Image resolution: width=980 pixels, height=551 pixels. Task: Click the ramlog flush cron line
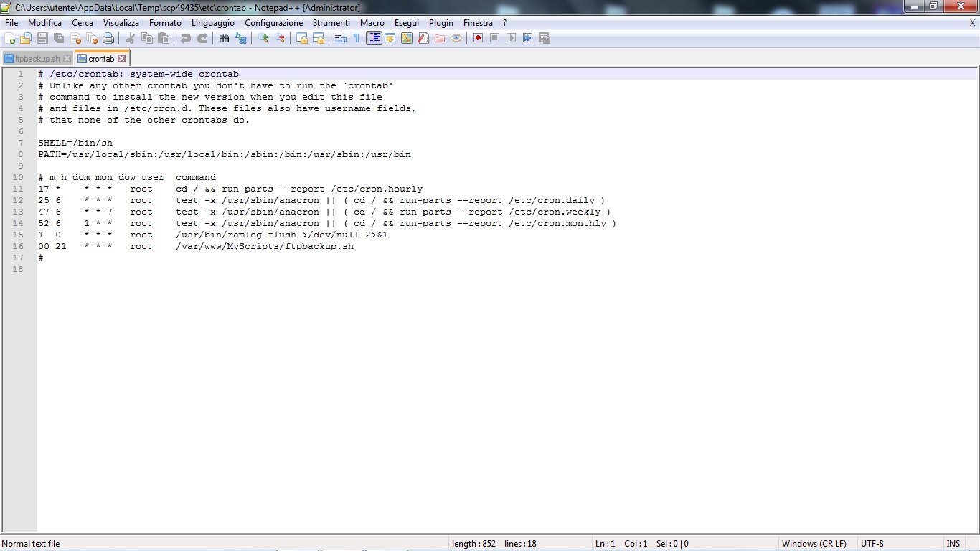pyautogui.click(x=213, y=235)
